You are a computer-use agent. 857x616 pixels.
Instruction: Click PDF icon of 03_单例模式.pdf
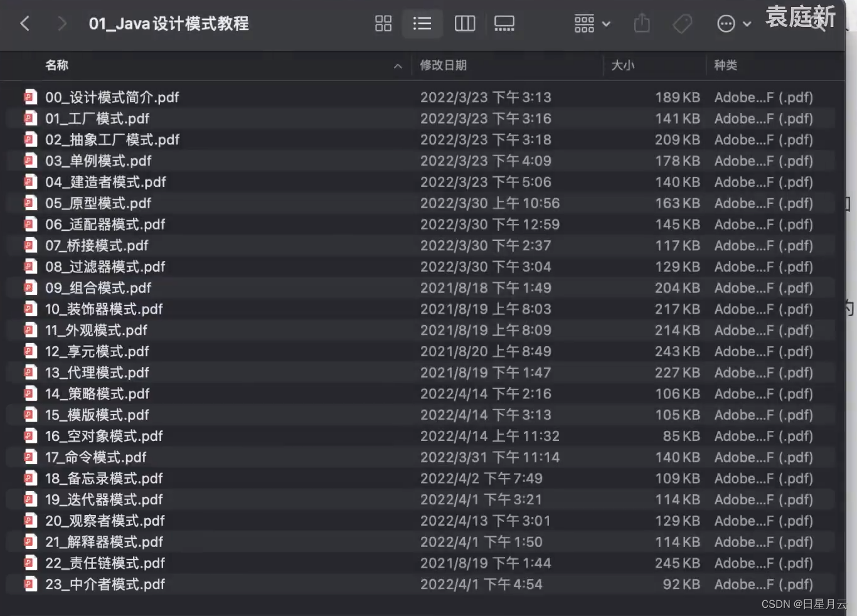pyautogui.click(x=30, y=161)
